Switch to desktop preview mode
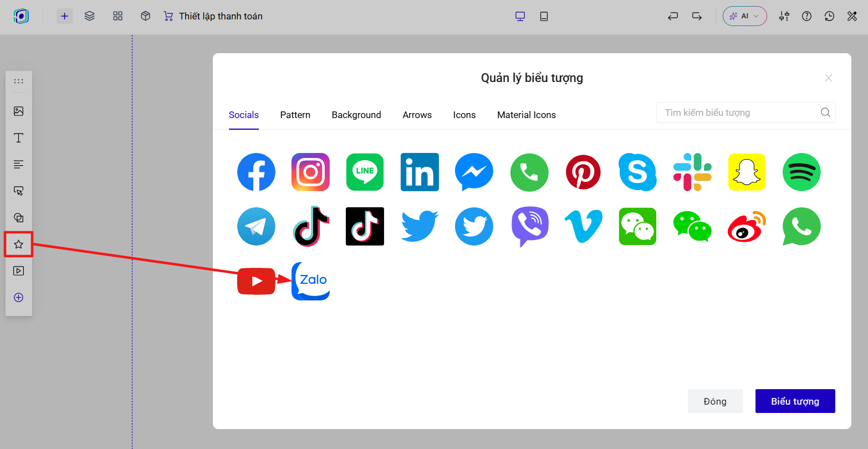Viewport: 868px width, 449px height. (x=520, y=16)
